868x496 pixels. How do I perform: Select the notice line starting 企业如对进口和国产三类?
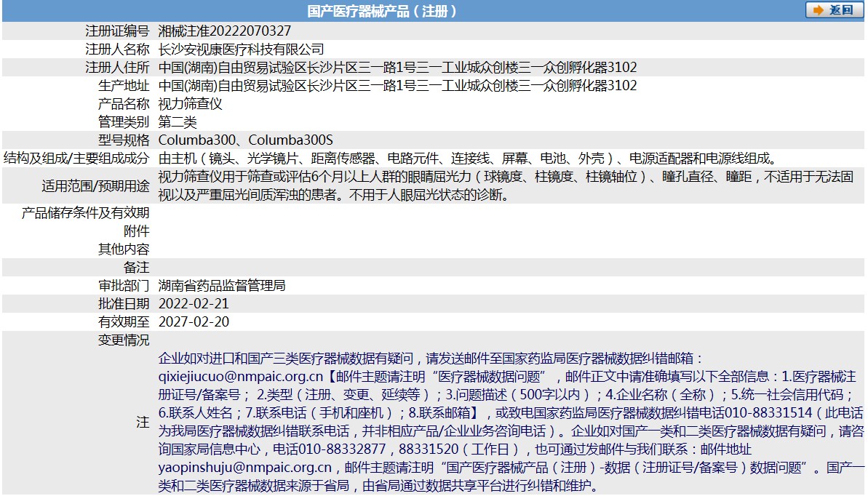click(431, 359)
